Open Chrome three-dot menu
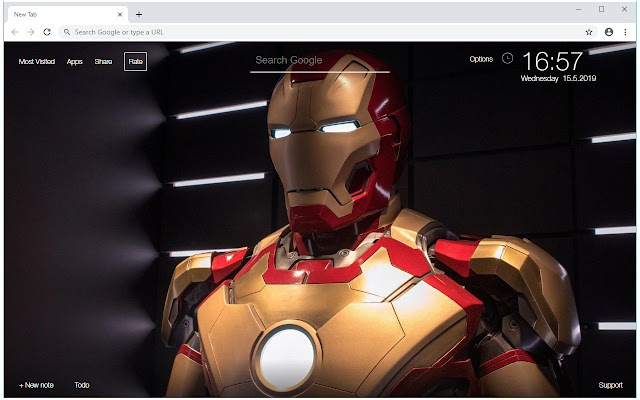This screenshot has width=640, height=400. coord(625,32)
